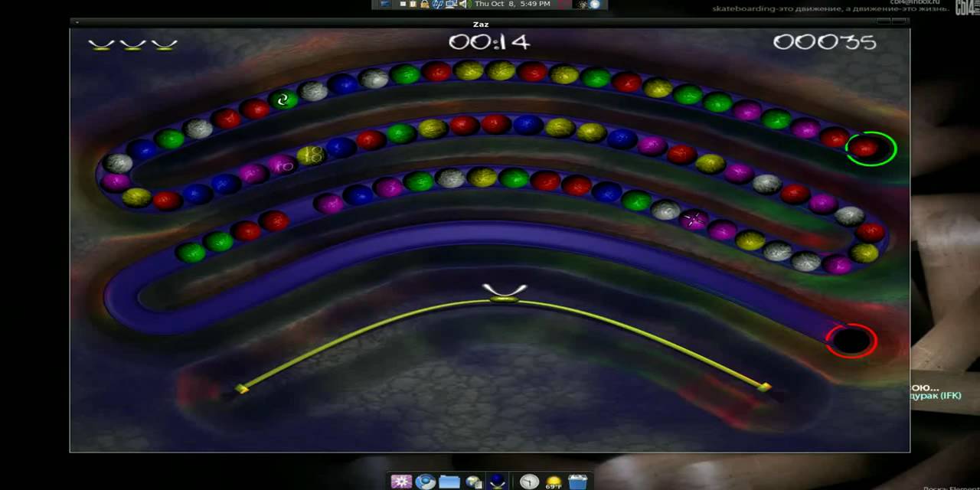Click the HP logo tray icon
The width and height of the screenshot is (980, 490).
point(439,4)
